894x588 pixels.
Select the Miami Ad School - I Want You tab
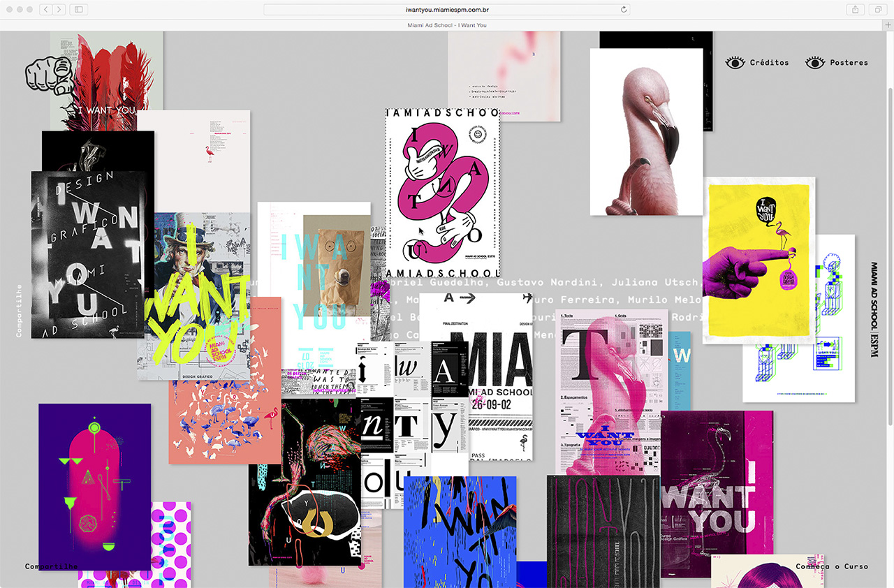tap(447, 25)
